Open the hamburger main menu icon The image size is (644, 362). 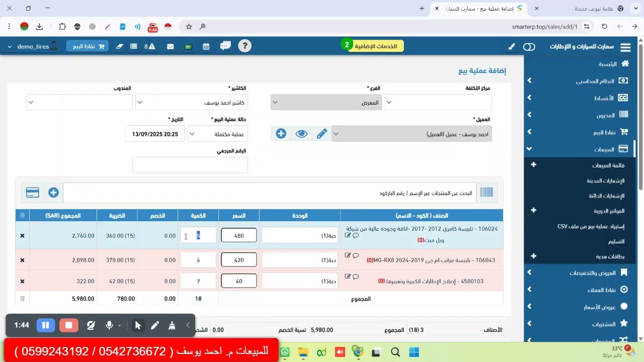(x=625, y=47)
